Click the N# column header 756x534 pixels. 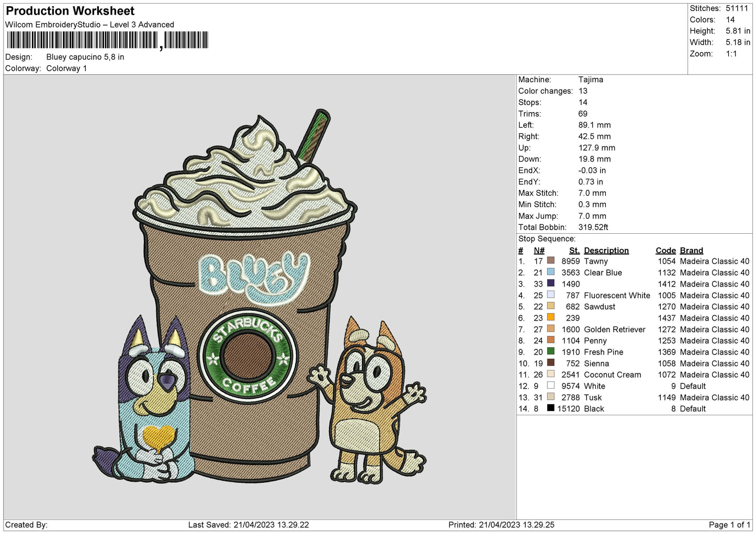click(539, 251)
